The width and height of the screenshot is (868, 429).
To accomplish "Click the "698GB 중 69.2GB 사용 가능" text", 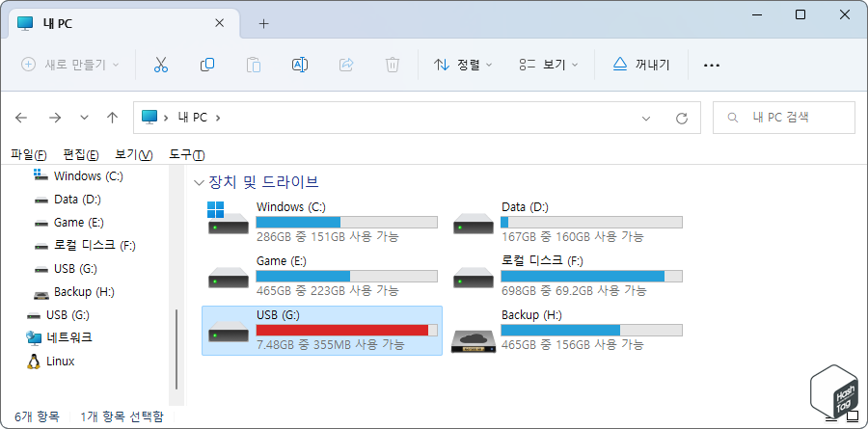I will click(x=574, y=291).
